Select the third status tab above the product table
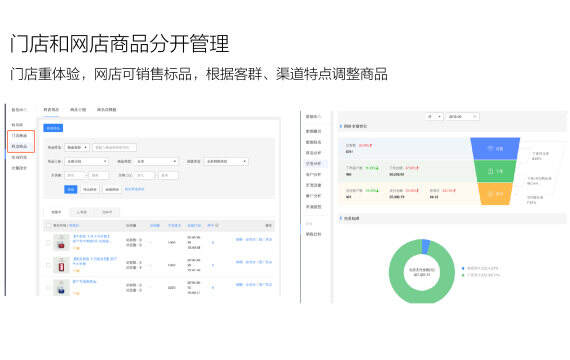 coord(107,212)
